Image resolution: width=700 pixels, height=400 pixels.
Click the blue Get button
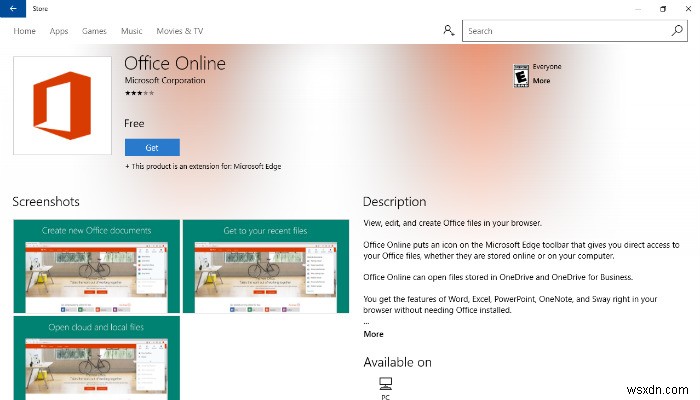coord(152,147)
